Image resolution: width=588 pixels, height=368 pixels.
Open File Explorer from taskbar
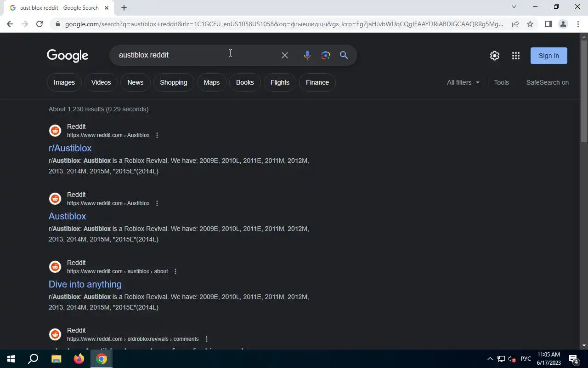coord(56,359)
